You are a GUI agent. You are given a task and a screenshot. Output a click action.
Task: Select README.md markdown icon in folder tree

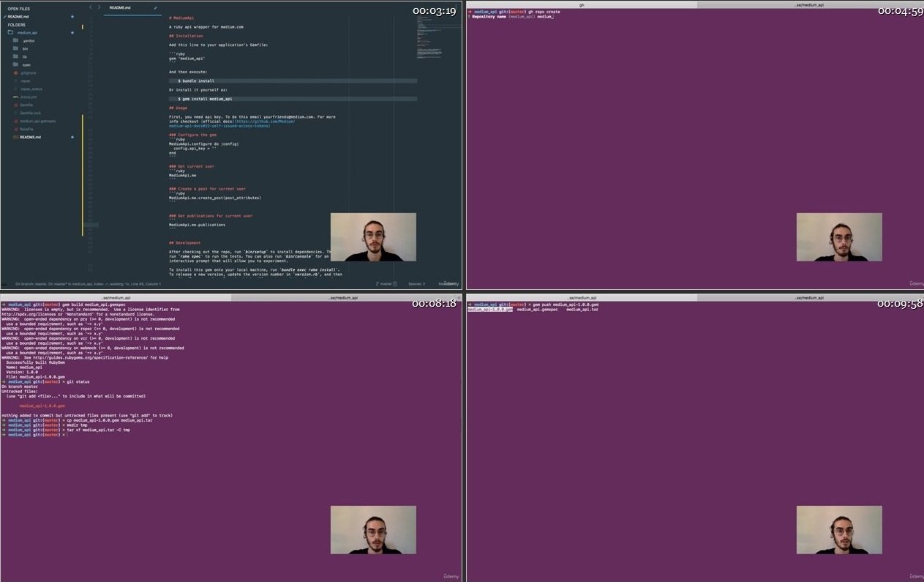click(15, 137)
